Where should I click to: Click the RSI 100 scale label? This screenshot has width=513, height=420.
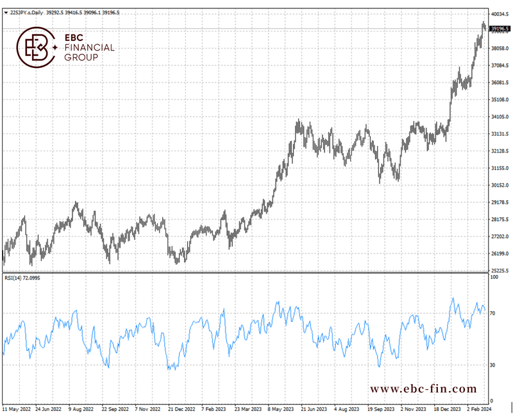(x=494, y=277)
